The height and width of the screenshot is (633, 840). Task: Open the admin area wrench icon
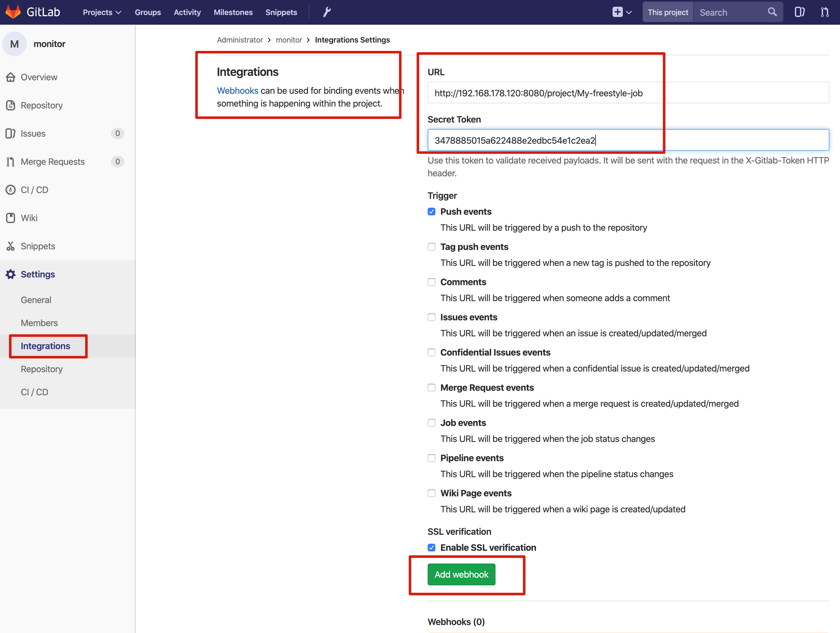(327, 12)
